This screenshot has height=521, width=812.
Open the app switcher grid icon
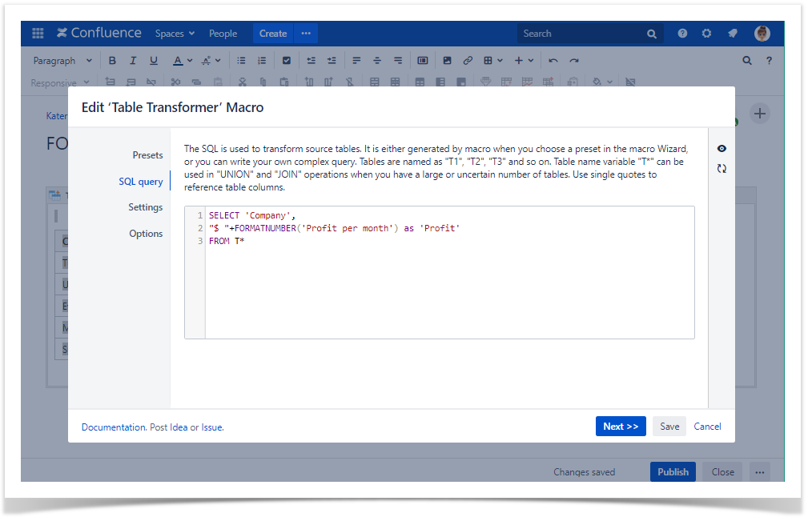click(38, 34)
